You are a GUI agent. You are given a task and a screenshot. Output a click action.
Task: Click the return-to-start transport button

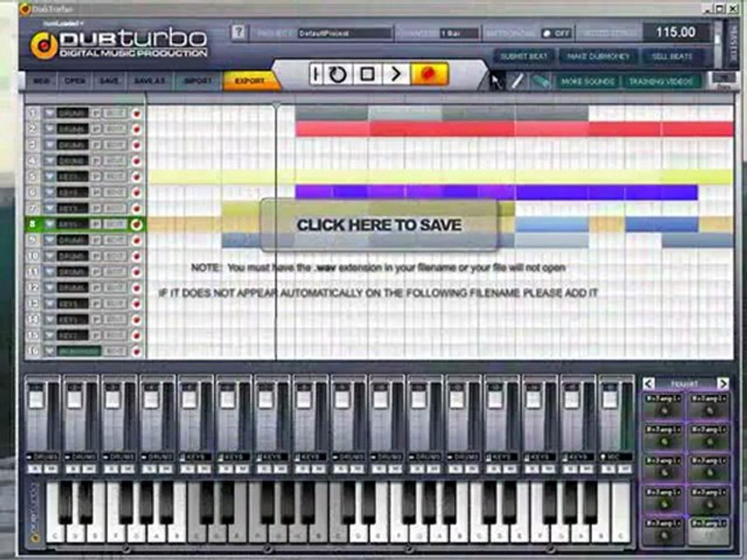point(315,75)
